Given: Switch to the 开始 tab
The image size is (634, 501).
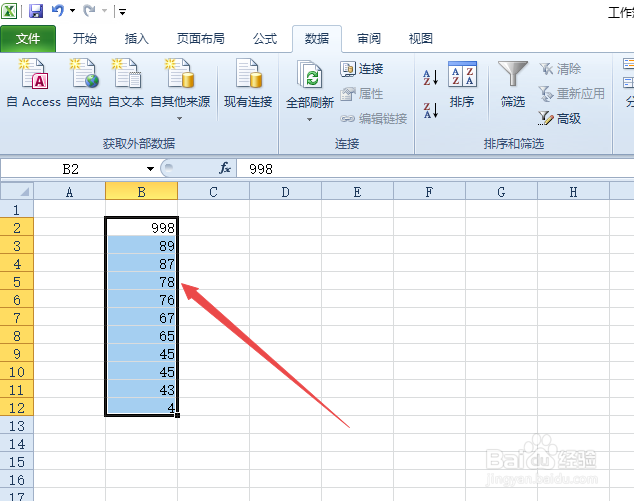Looking at the screenshot, I should (x=85, y=39).
